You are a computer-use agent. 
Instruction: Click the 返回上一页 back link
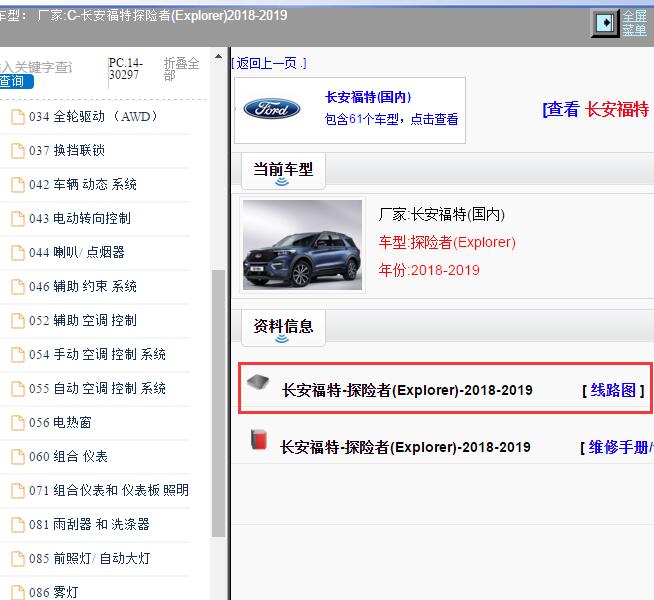[x=269, y=63]
